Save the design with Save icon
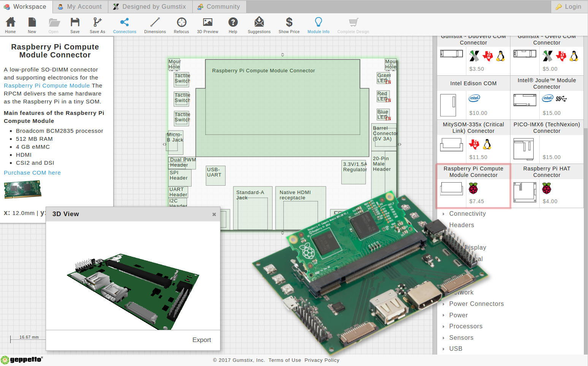The image size is (588, 366). click(75, 25)
